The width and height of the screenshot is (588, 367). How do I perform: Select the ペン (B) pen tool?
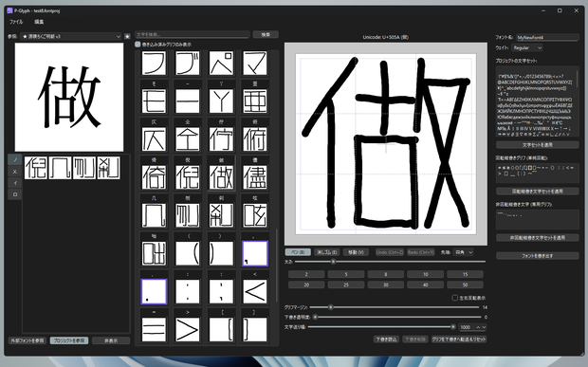click(x=298, y=252)
